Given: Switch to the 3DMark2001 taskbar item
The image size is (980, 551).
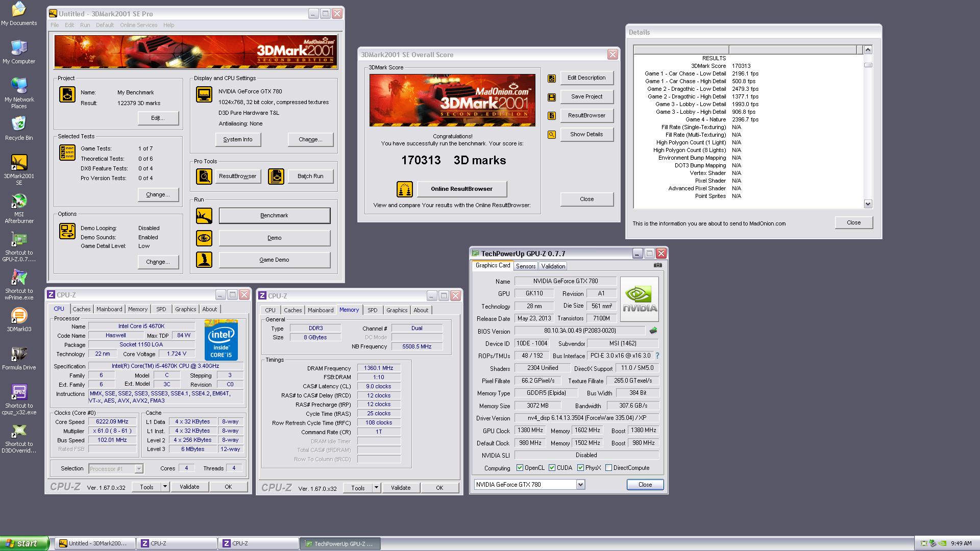Looking at the screenshot, I should coord(95,544).
